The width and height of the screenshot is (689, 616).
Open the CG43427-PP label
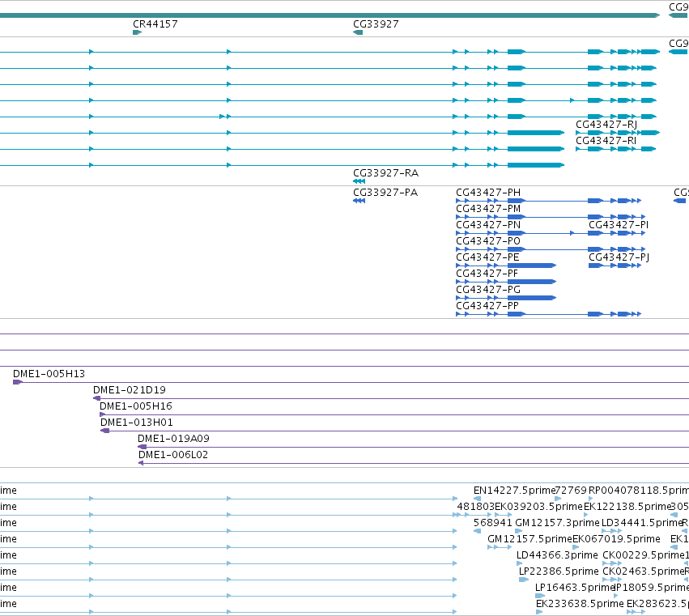tap(487, 306)
